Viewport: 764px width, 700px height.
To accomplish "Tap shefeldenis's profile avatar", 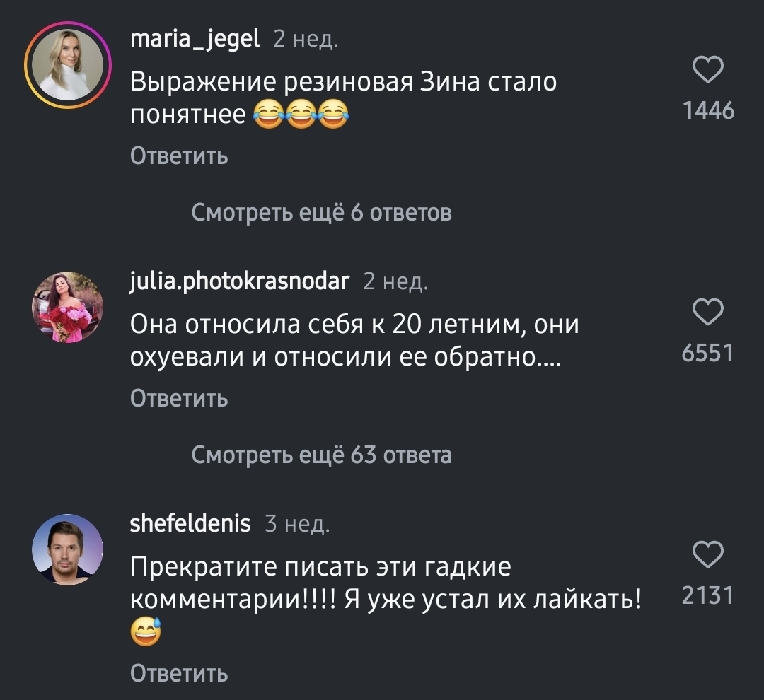I will 68,549.
